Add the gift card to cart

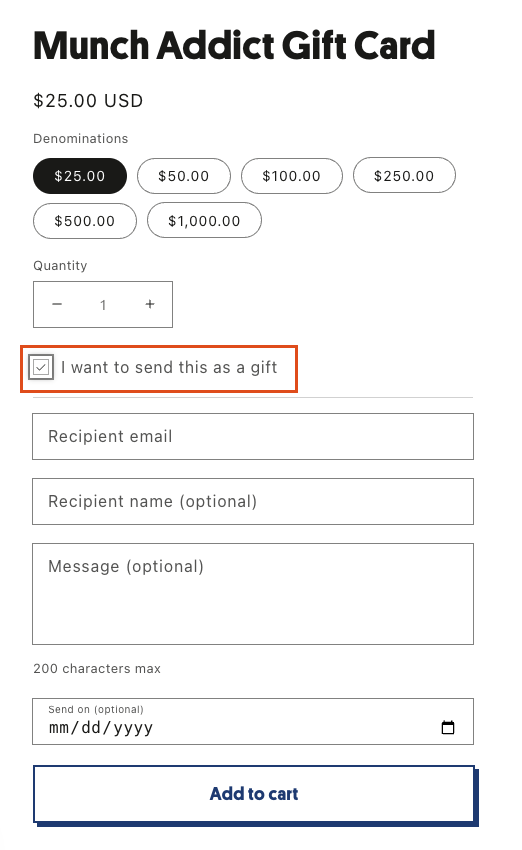pos(254,794)
